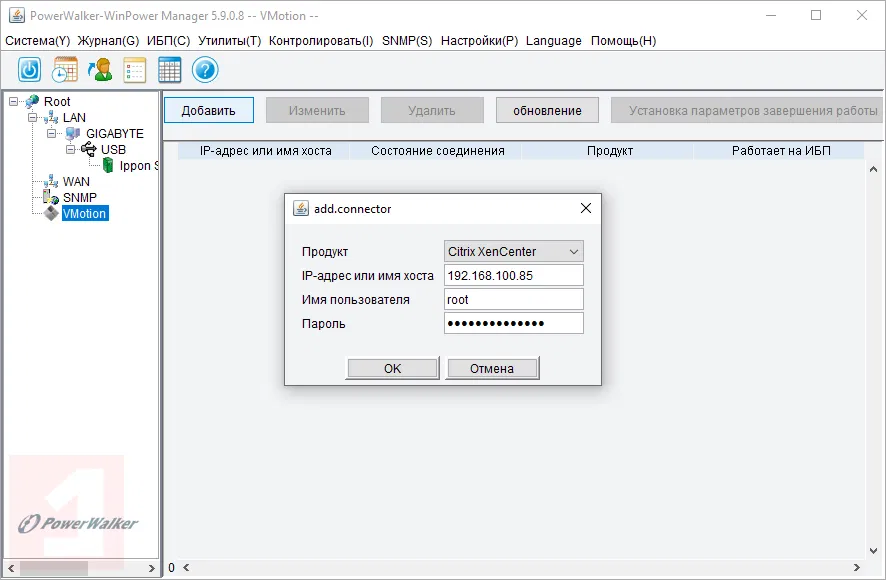
Task: Click 'Состояние соединения' column header
Action: click(437, 151)
